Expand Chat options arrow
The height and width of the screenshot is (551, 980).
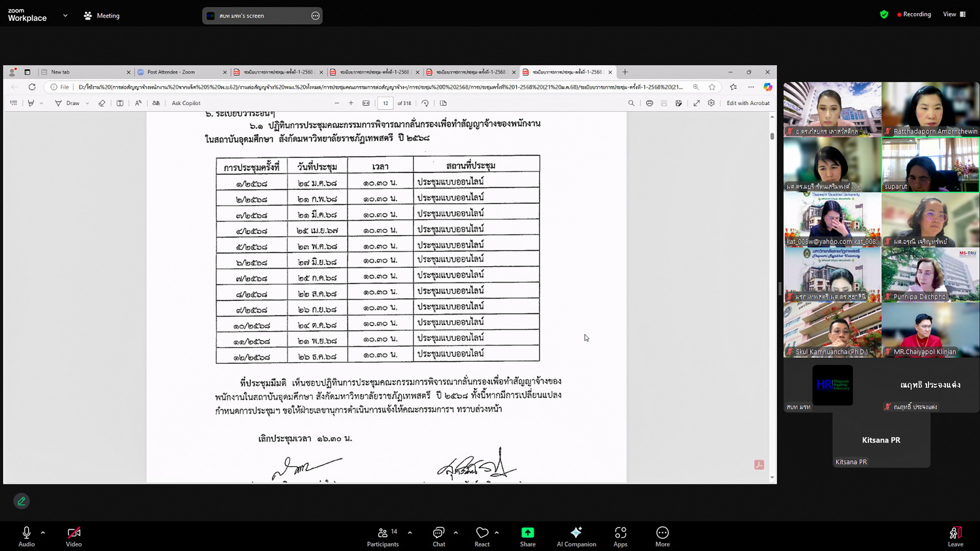click(455, 533)
